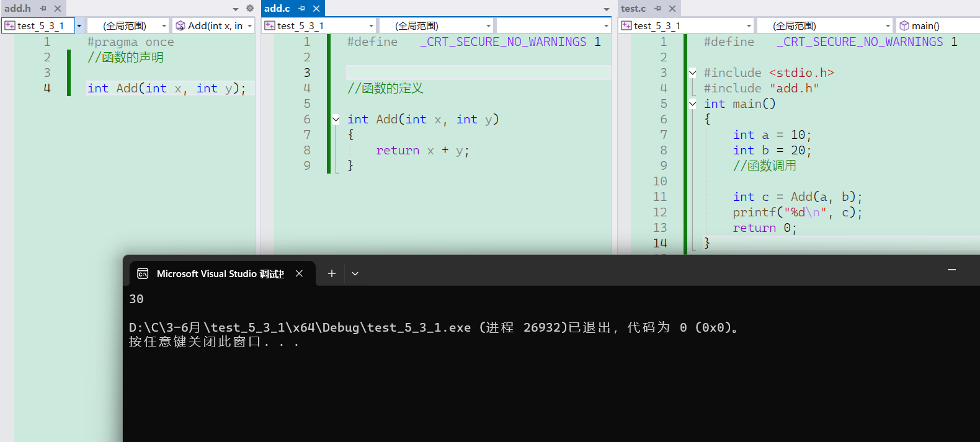Open the Add(int x, in member dropdown

tap(213, 25)
